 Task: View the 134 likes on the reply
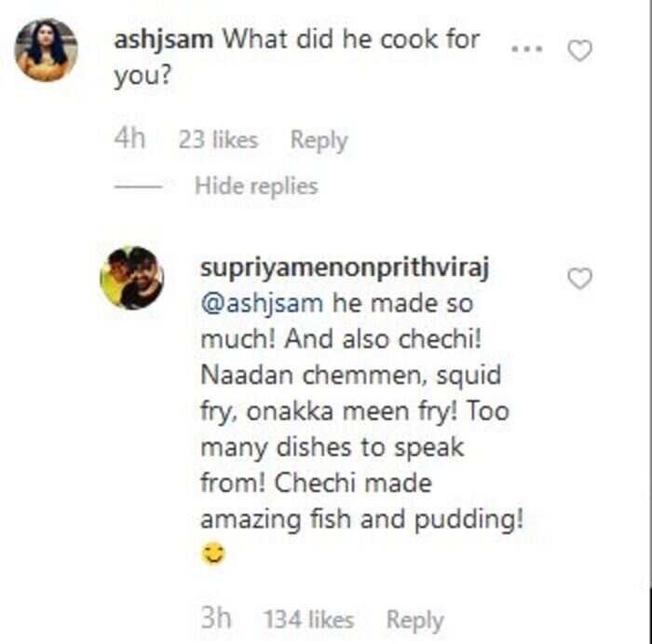309,620
